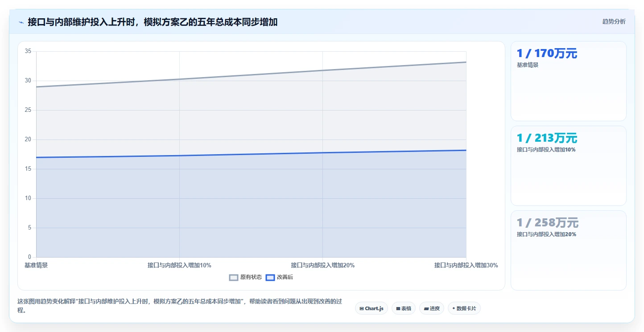Screen dimensions: 644x332
Task: Click the chart description paragraph under the chart
Action: point(180,306)
